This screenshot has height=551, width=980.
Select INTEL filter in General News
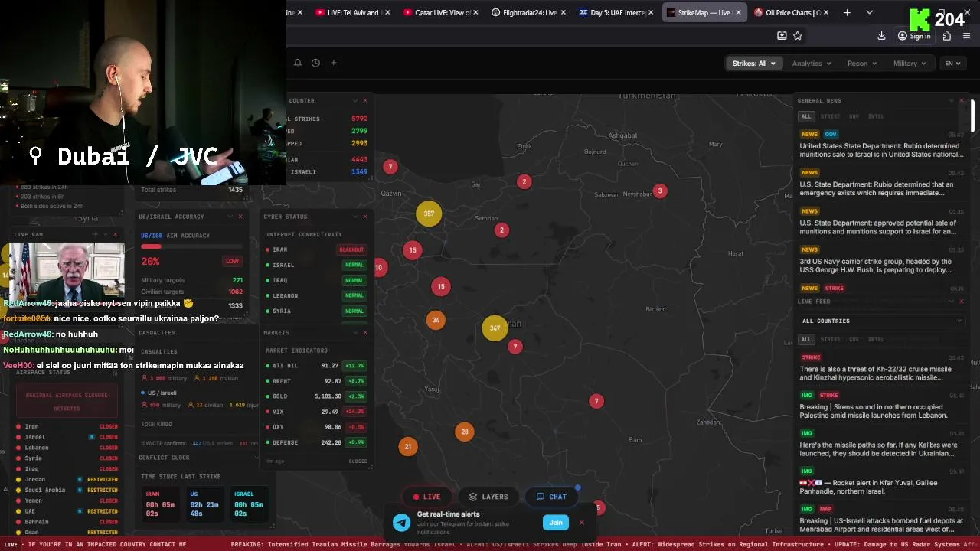(876, 116)
